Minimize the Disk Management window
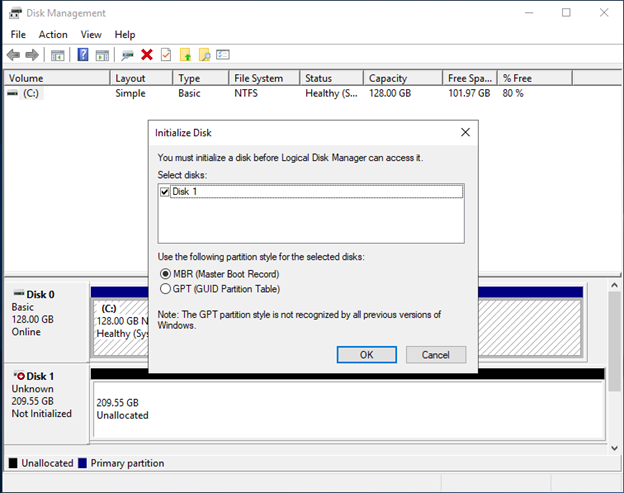This screenshot has height=493, width=624. pyautogui.click(x=529, y=13)
